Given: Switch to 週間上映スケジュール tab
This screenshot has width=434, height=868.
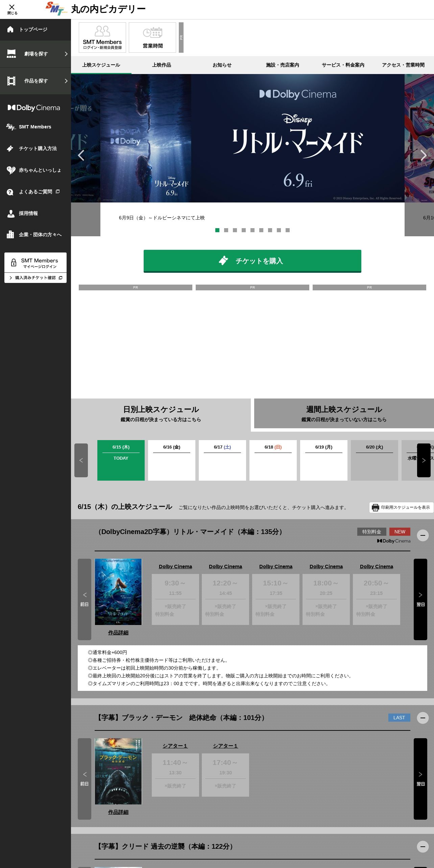Looking at the screenshot, I should [344, 413].
